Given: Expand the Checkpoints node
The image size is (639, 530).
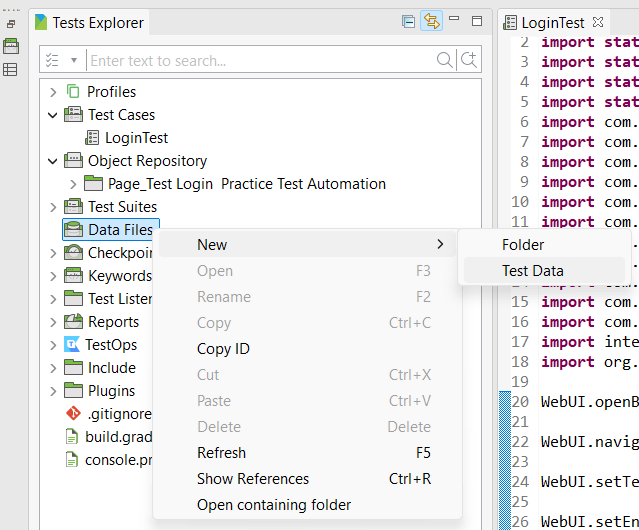Looking at the screenshot, I should pos(53,253).
